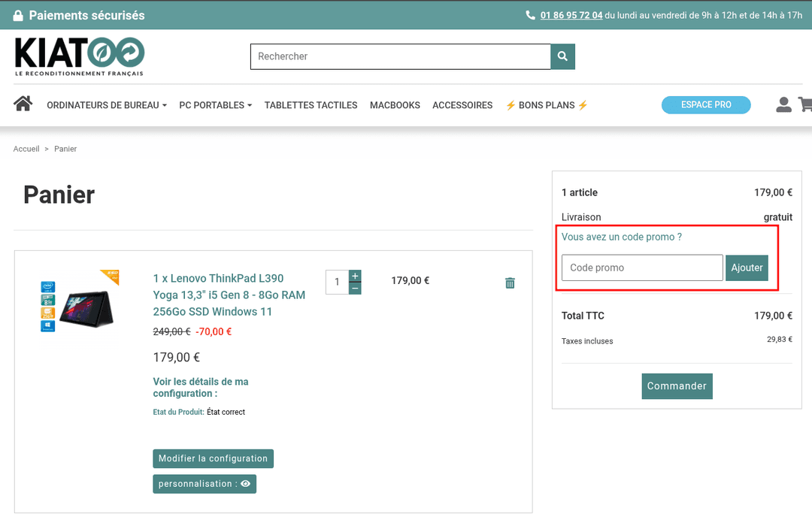Image resolution: width=812 pixels, height=520 pixels.
Task: Click the quantity input showing 1
Action: 337,282
